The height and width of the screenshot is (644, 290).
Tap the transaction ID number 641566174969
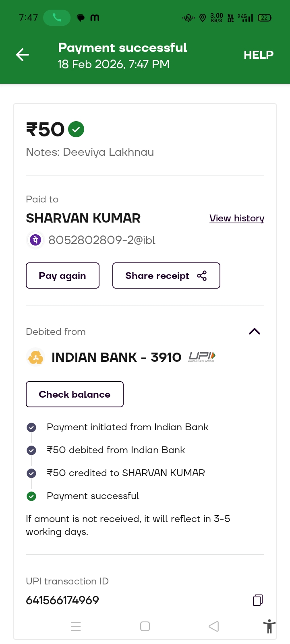coord(62,600)
